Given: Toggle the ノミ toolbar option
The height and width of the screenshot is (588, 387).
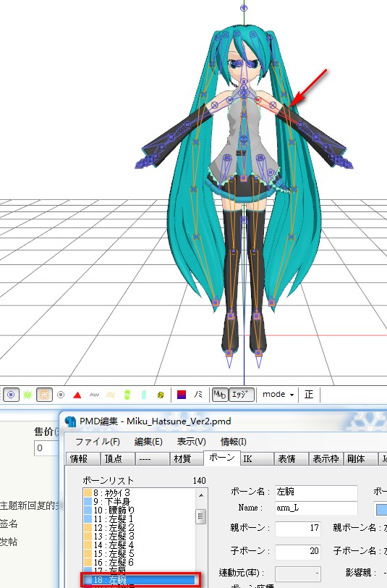Looking at the screenshot, I should click(x=198, y=395).
